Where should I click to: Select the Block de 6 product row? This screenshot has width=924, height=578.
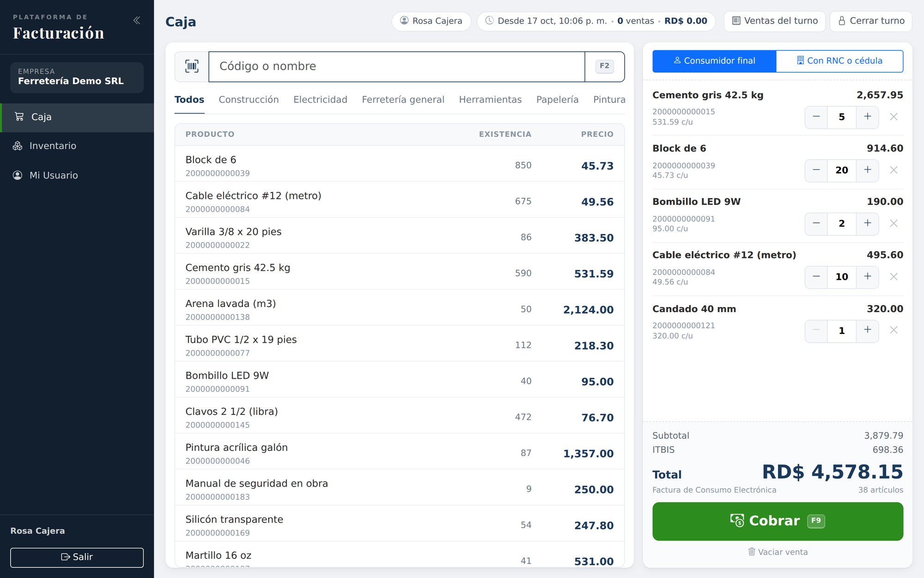400,164
